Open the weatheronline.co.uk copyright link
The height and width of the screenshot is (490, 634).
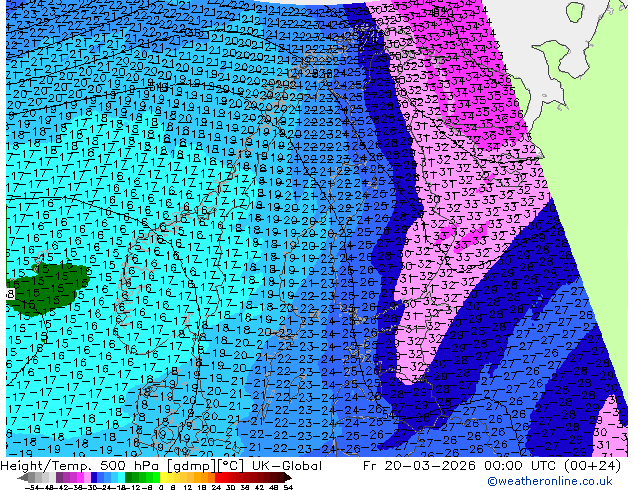[x=549, y=481]
